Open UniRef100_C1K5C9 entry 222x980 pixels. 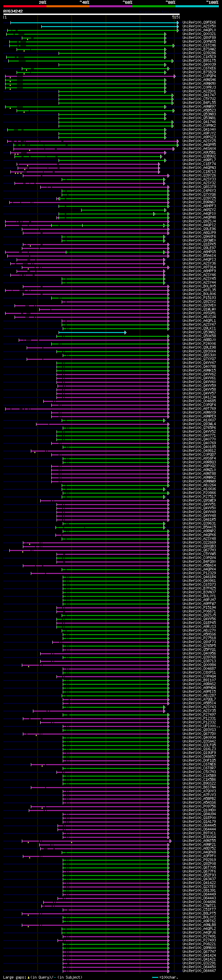(199, 57)
